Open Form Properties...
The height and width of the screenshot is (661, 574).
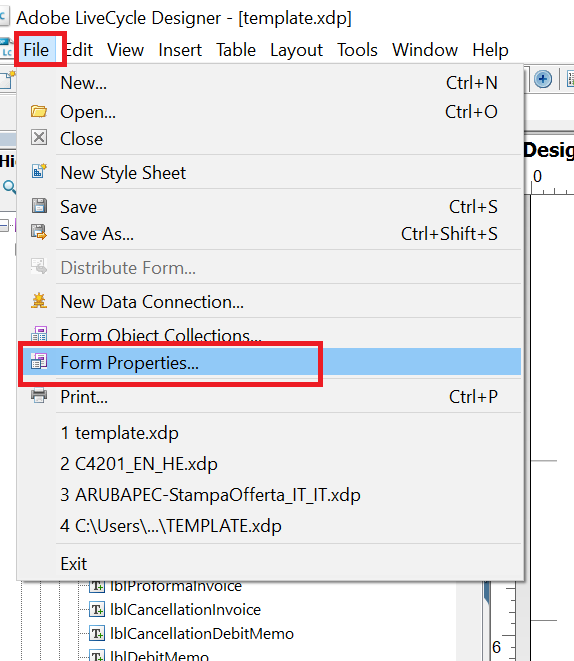pos(270,362)
